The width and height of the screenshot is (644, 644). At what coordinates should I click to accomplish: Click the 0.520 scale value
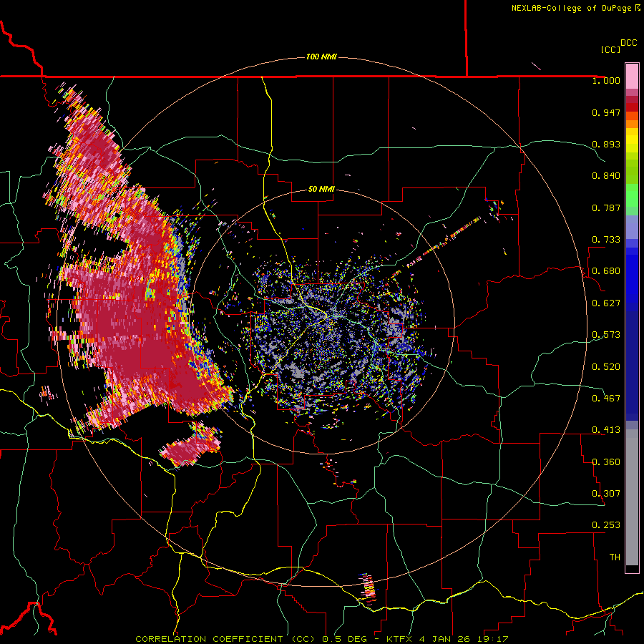point(606,367)
